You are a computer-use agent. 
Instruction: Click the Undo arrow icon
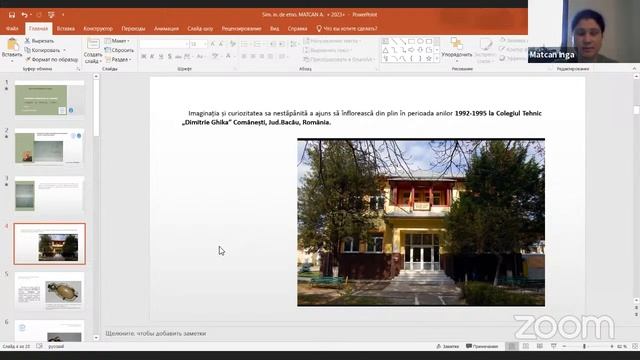pos(24,15)
